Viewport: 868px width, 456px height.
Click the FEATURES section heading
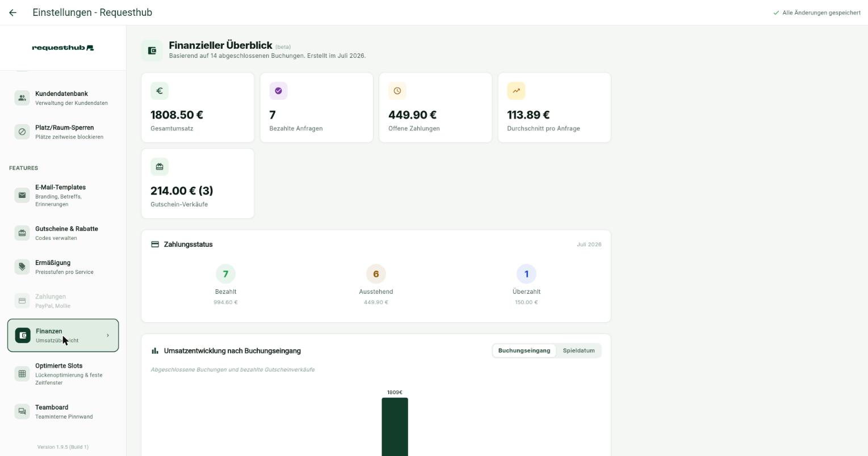(x=24, y=168)
